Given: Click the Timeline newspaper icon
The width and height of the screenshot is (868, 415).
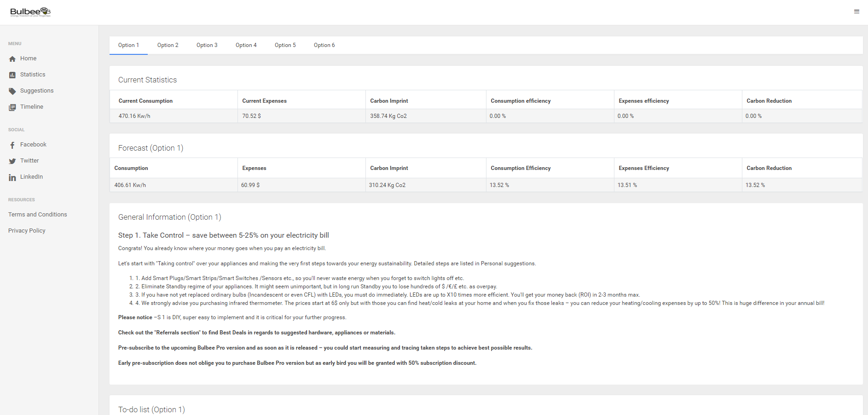Looking at the screenshot, I should pyautogui.click(x=12, y=107).
